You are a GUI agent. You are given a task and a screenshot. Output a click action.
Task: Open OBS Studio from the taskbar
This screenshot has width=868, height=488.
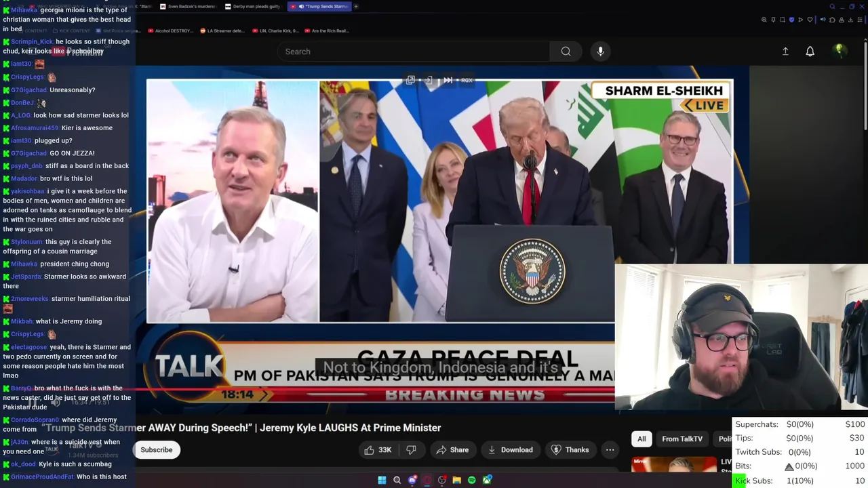tap(442, 480)
